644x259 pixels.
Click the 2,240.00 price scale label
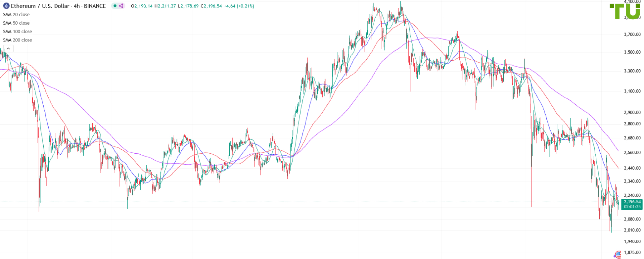coord(632,195)
